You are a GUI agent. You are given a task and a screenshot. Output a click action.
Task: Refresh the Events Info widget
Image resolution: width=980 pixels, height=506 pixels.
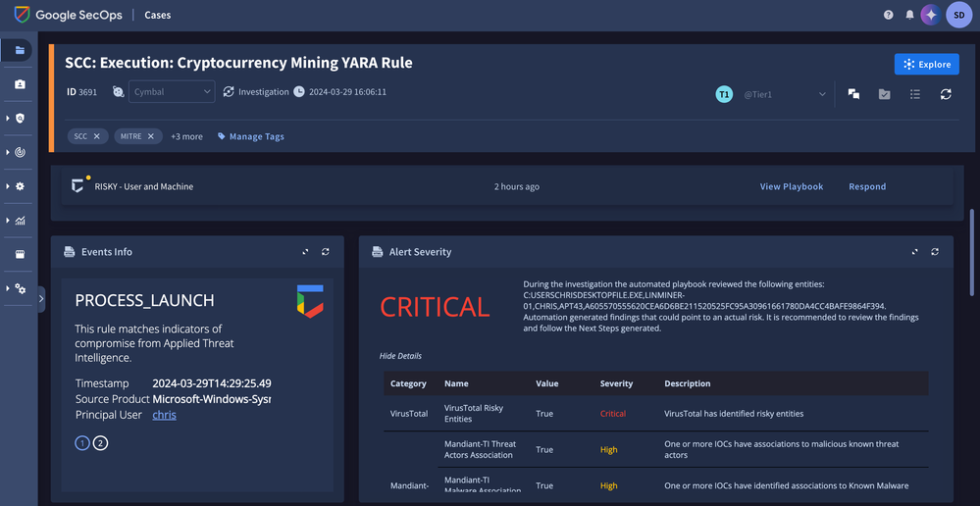326,252
